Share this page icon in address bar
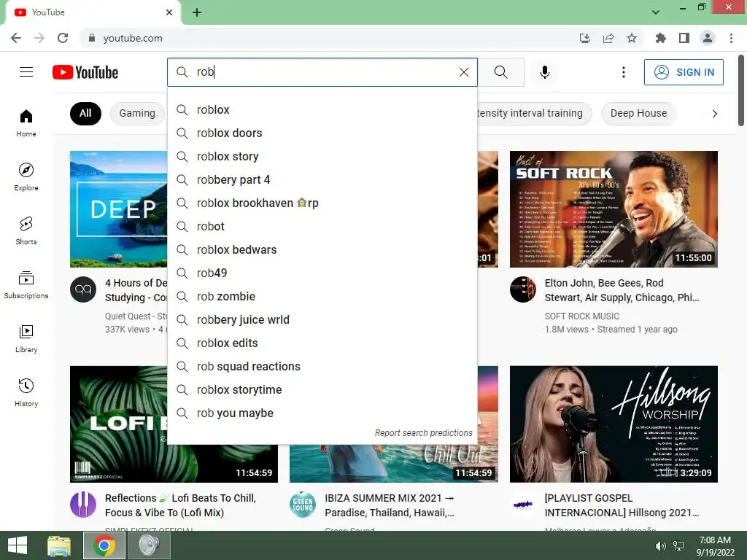 click(x=608, y=38)
